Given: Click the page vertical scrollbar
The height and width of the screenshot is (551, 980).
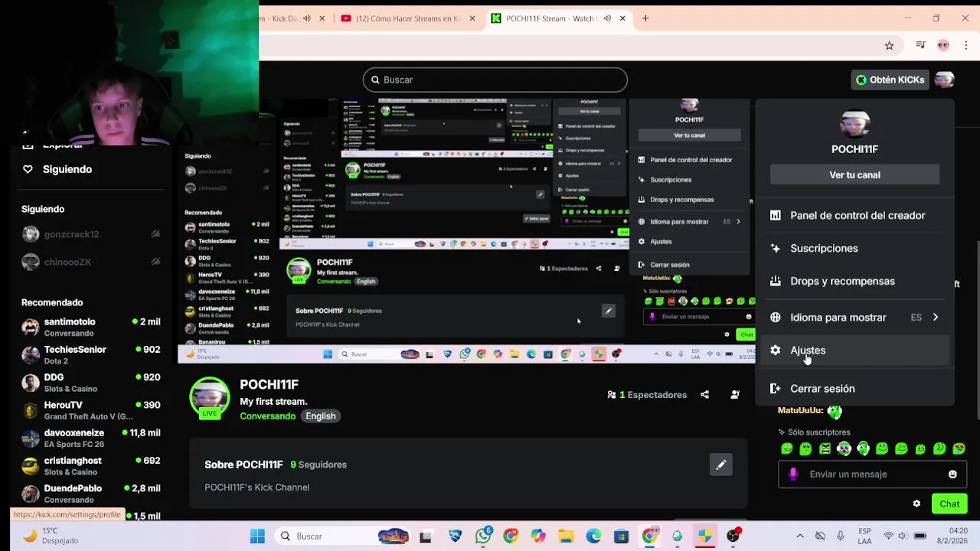Looking at the screenshot, I should point(976,329).
